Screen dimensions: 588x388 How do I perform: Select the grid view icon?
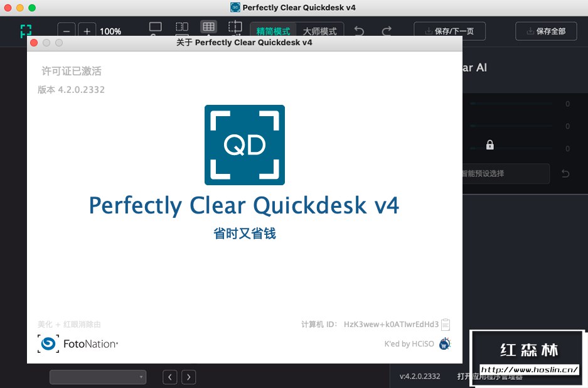(x=208, y=27)
